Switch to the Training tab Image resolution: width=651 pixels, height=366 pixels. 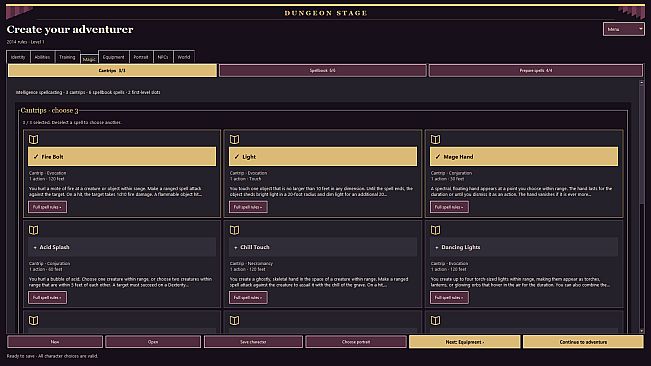67,57
